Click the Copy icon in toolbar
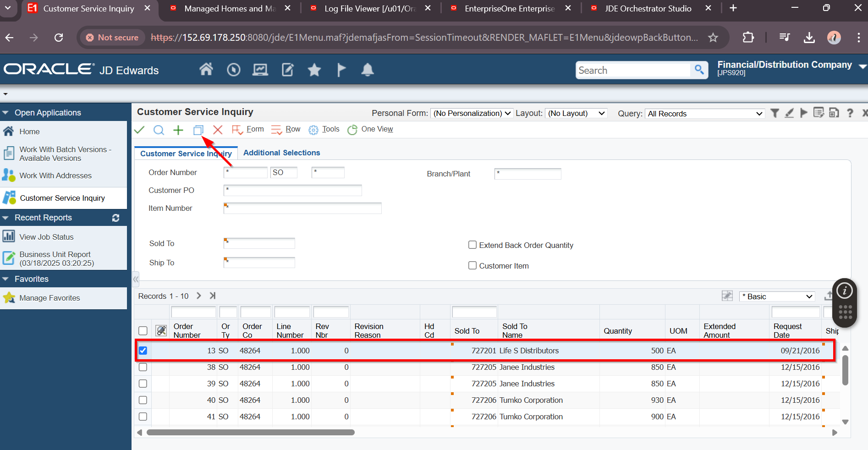The height and width of the screenshot is (450, 868). pyautogui.click(x=198, y=130)
